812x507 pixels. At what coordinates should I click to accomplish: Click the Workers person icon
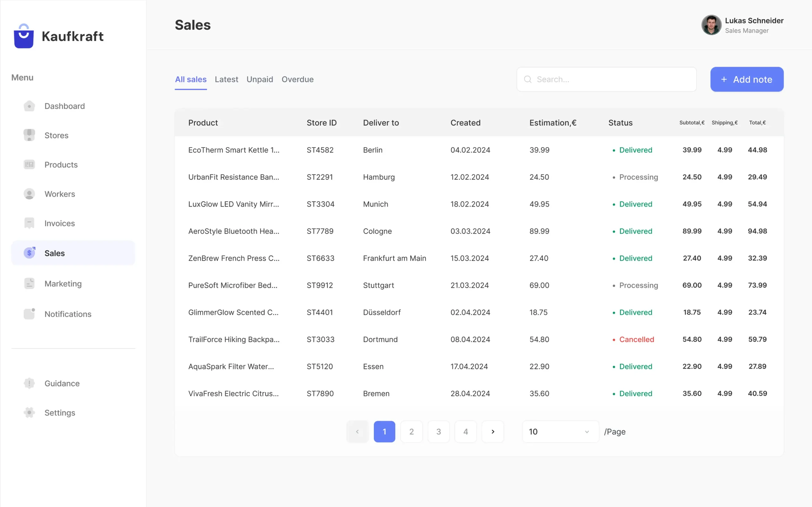coord(29,194)
